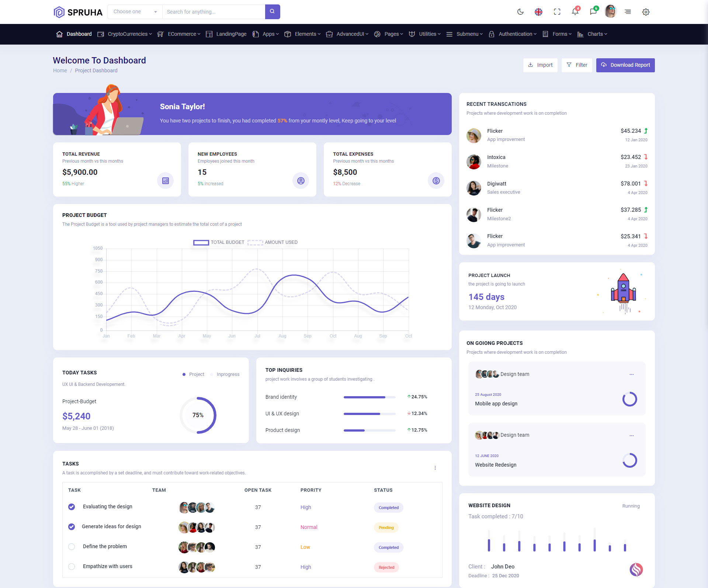Open three-dot menu in Tasks card
This screenshot has height=588, width=708.
[435, 468]
